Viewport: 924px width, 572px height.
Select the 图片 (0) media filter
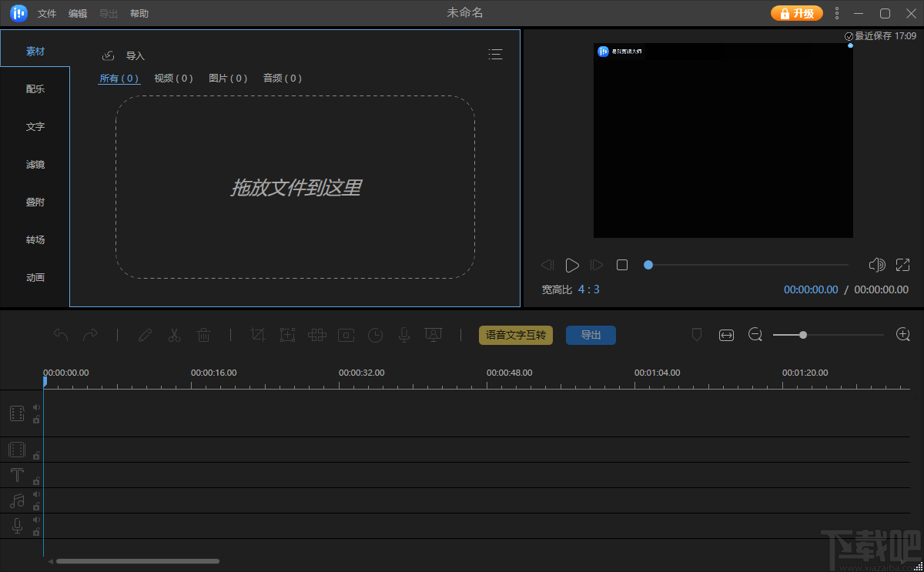[228, 78]
